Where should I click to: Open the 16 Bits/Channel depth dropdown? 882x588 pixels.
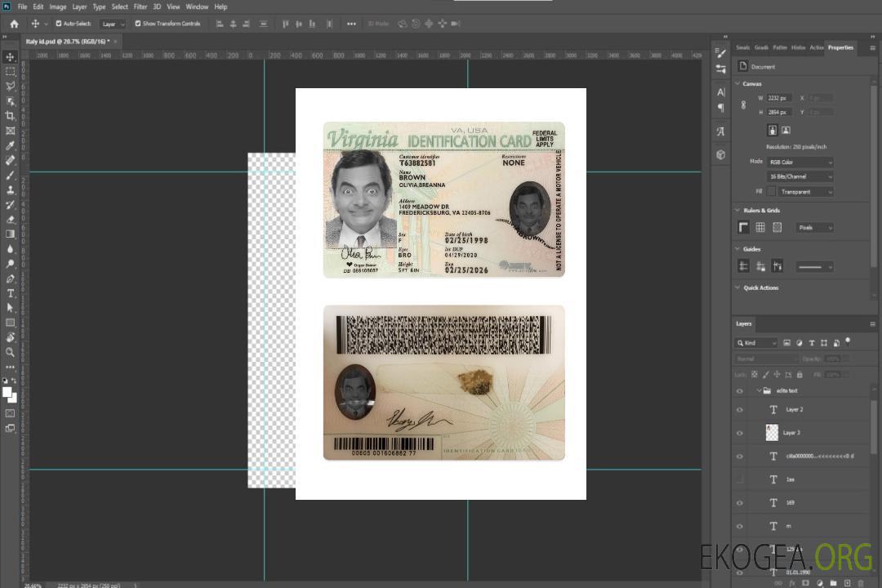coord(800,176)
